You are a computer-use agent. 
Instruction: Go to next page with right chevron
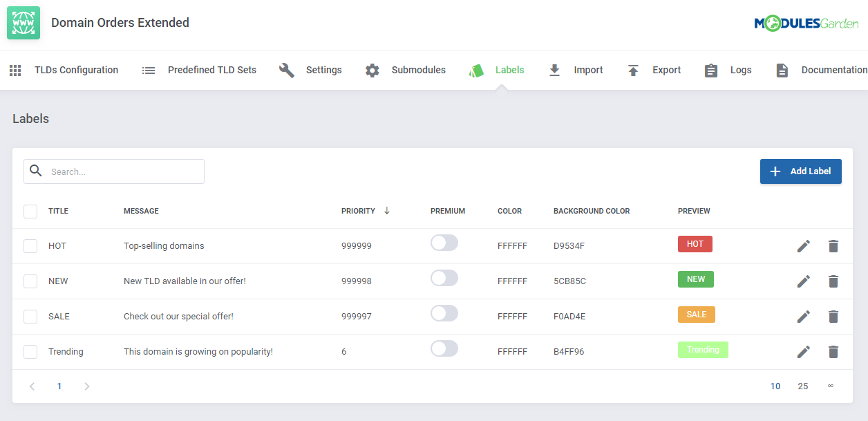tap(86, 386)
